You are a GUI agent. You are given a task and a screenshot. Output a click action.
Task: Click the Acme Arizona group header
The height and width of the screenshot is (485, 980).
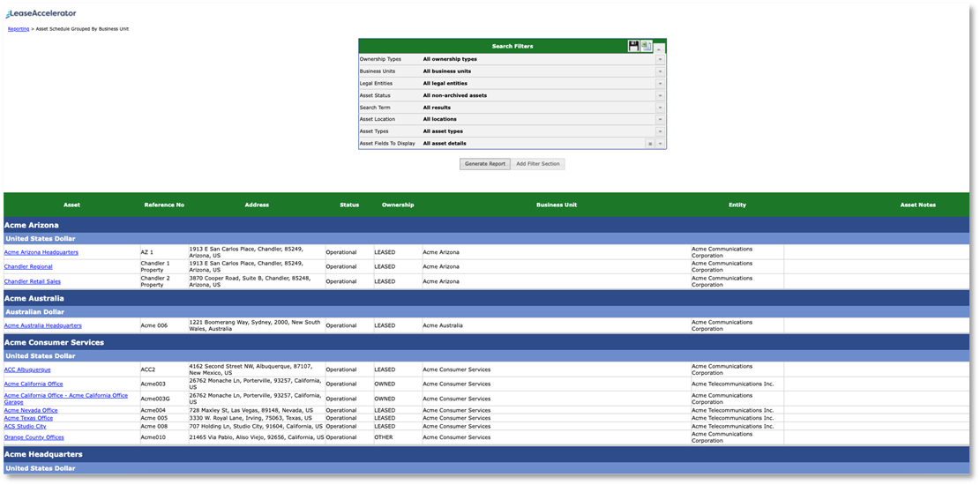coord(486,224)
